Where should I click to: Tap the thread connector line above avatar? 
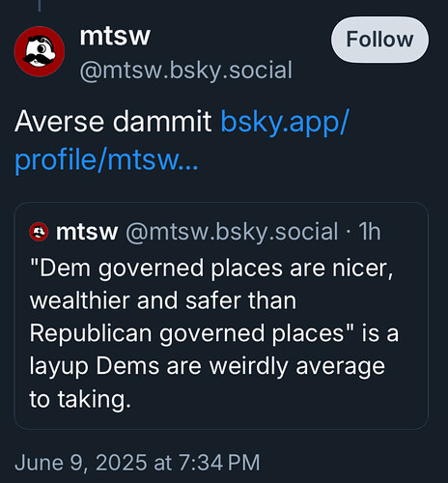[x=40, y=6]
